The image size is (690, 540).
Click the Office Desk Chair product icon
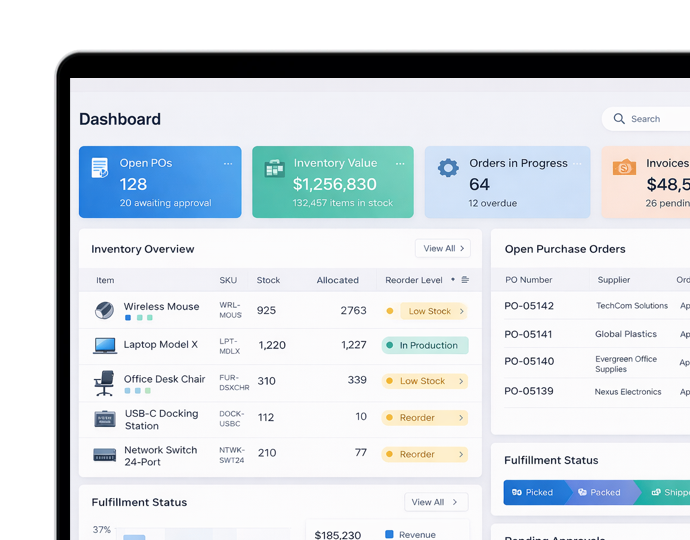(104, 383)
